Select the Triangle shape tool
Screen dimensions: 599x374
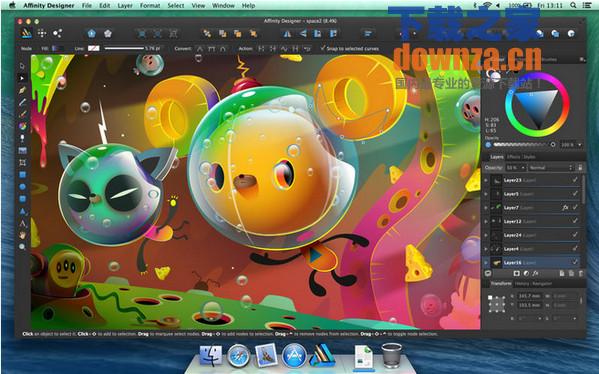click(22, 211)
